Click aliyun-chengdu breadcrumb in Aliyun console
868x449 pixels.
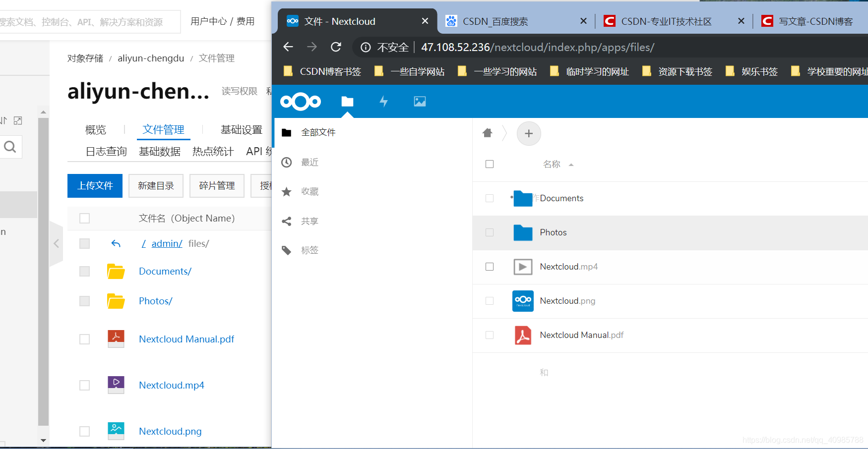click(151, 58)
